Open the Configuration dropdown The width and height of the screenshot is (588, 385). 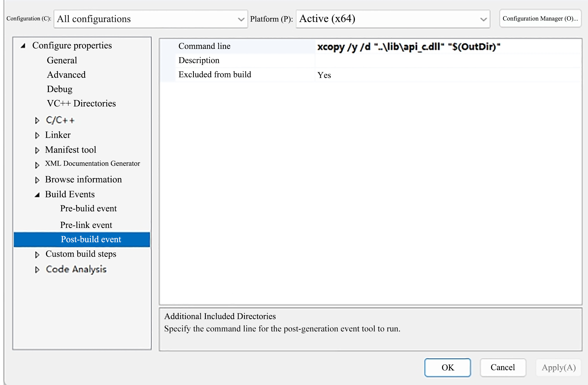coord(151,19)
